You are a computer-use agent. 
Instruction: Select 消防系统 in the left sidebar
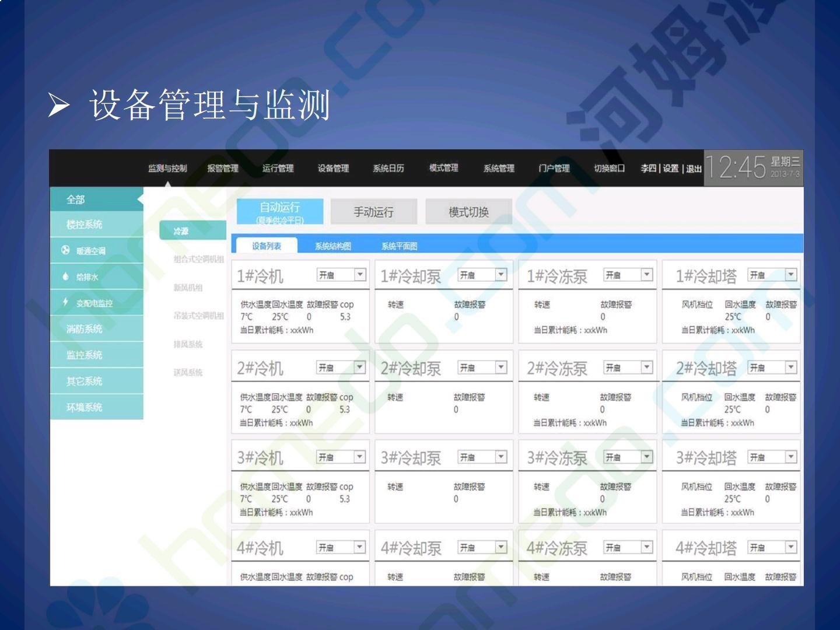click(85, 329)
